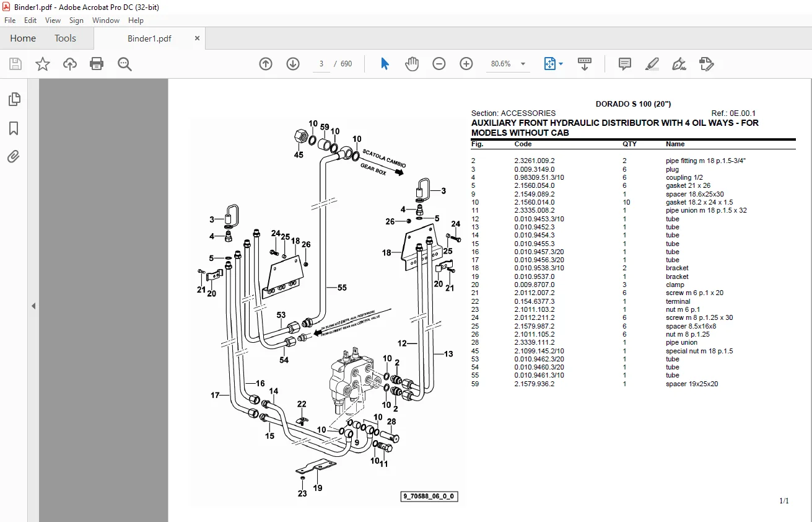
Task: Open the Window menu
Action: pos(106,20)
